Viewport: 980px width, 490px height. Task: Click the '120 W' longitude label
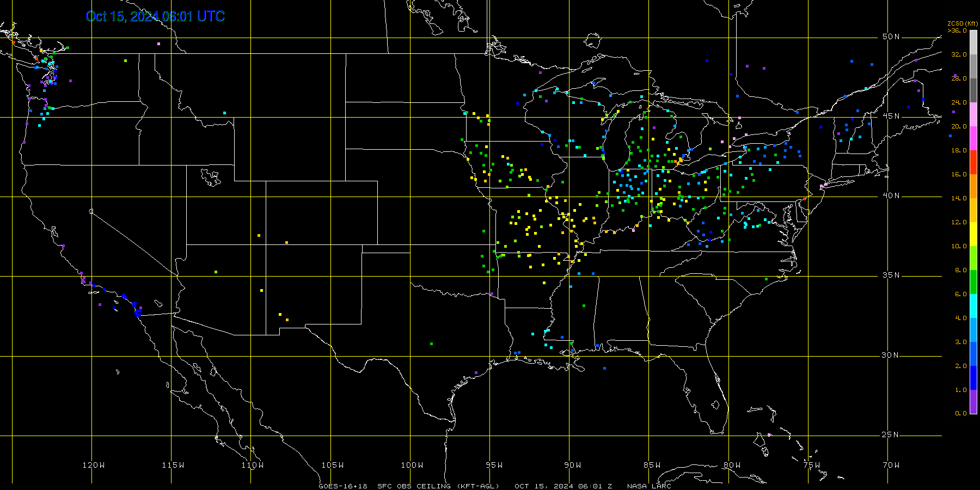click(94, 465)
